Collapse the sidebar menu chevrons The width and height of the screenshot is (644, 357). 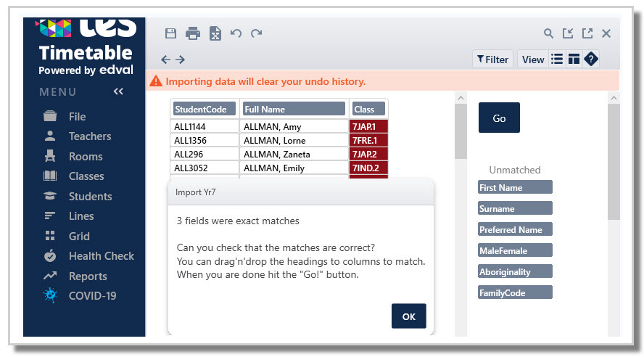coord(118,91)
